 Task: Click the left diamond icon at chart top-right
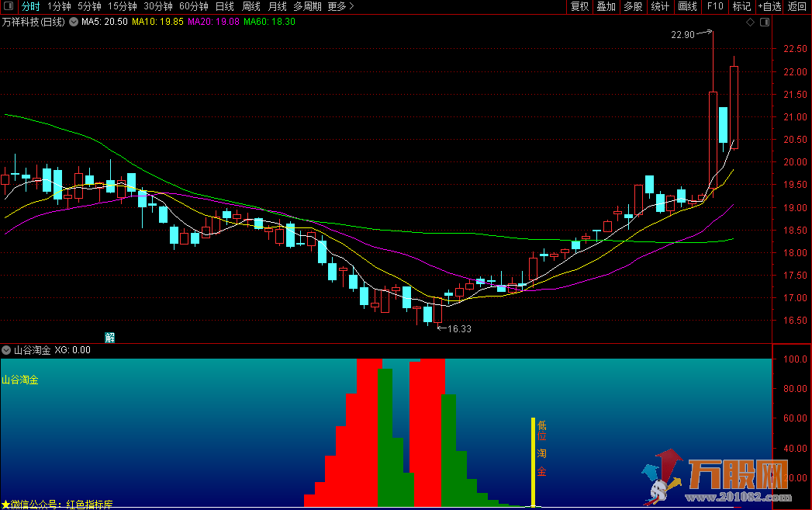[x=751, y=23]
